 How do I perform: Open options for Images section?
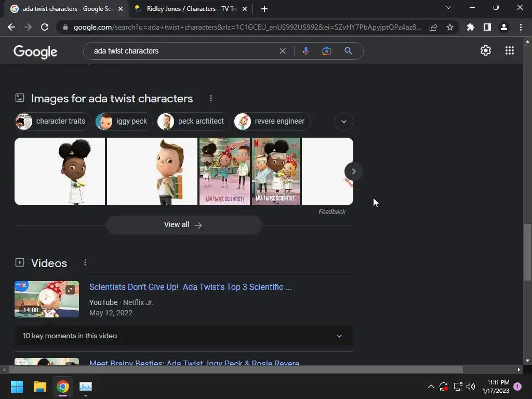211,98
